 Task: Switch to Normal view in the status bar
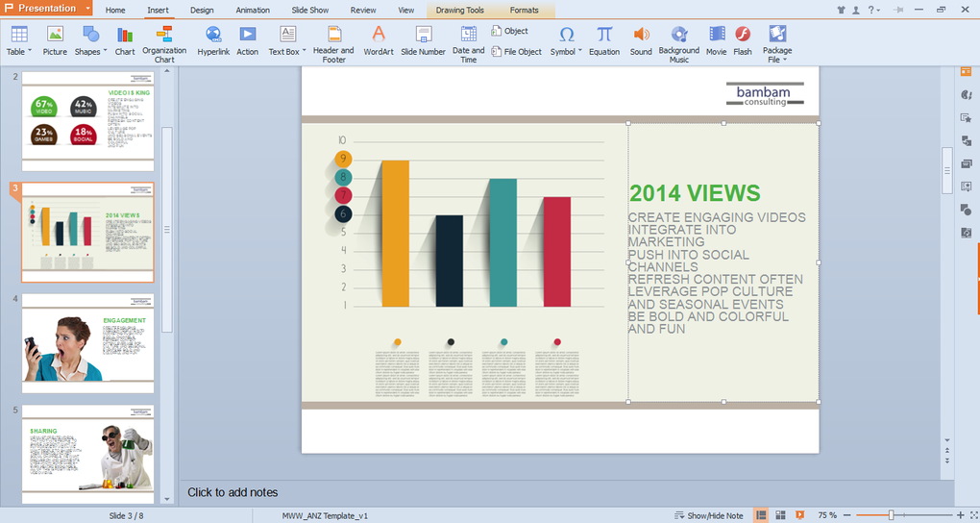761,515
